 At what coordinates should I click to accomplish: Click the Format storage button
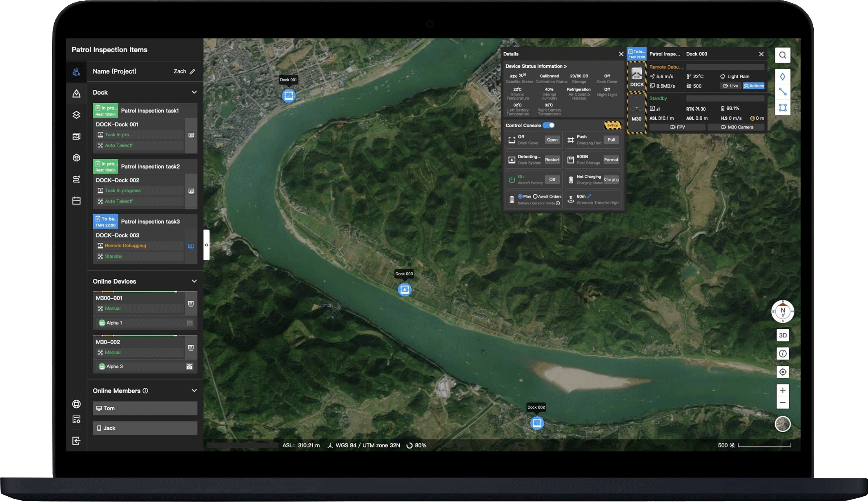[x=611, y=160]
